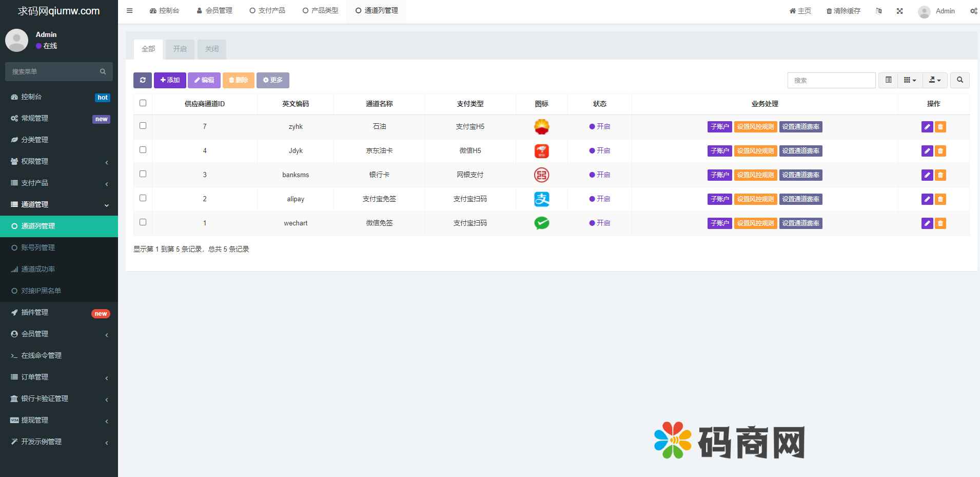This screenshot has width=980, height=477.
Task: Open the 账号列管理 sidebar item
Action: (x=38, y=247)
